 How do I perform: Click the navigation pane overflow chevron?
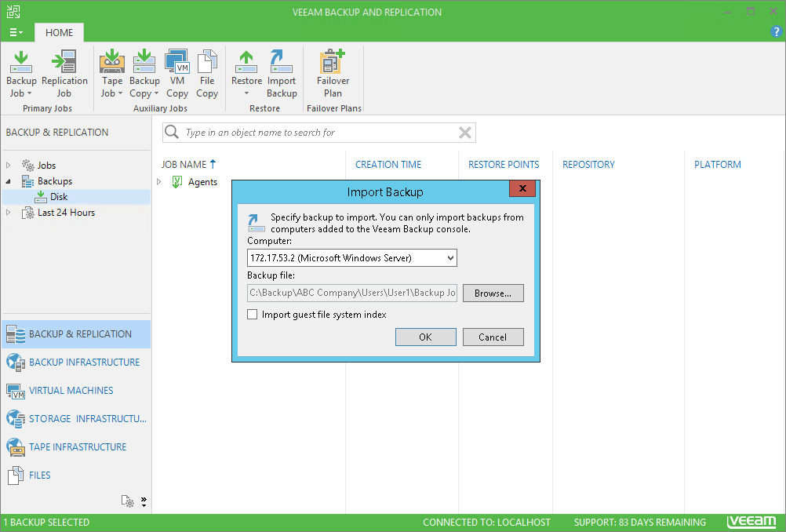pos(144,502)
